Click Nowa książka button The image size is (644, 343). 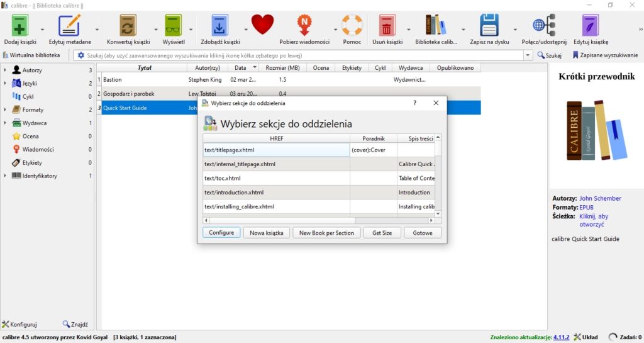[266, 232]
